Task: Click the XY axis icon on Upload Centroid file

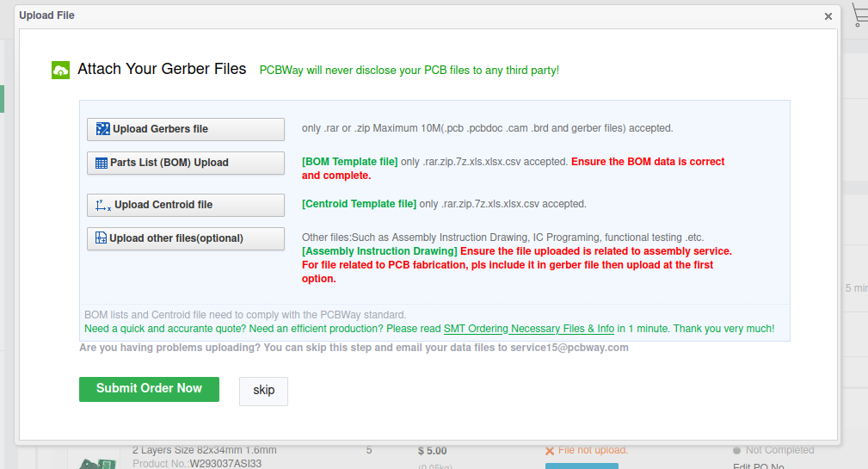Action: 103,205
